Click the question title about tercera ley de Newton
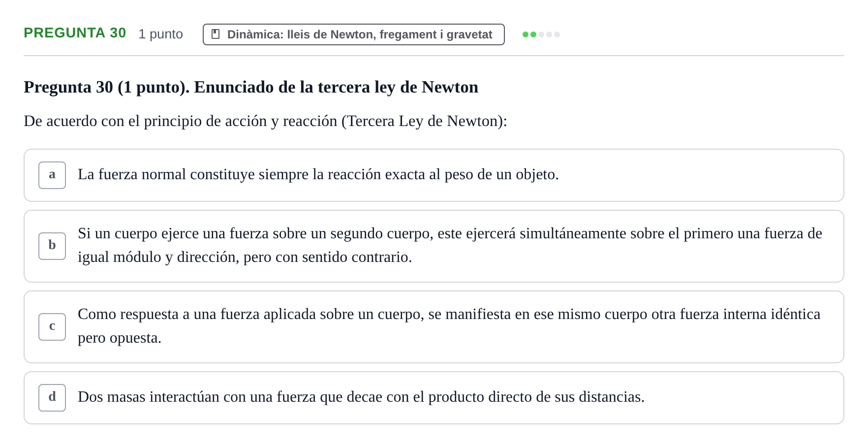 (x=251, y=87)
